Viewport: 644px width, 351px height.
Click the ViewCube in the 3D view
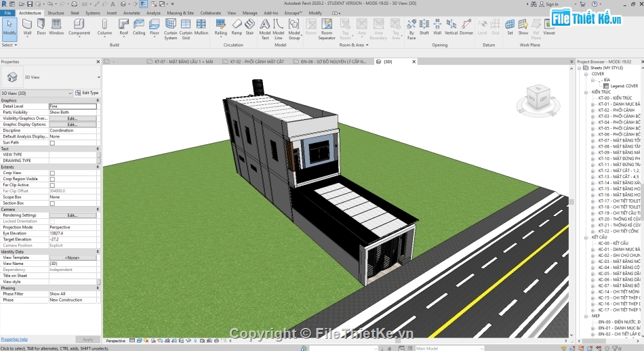(x=538, y=98)
